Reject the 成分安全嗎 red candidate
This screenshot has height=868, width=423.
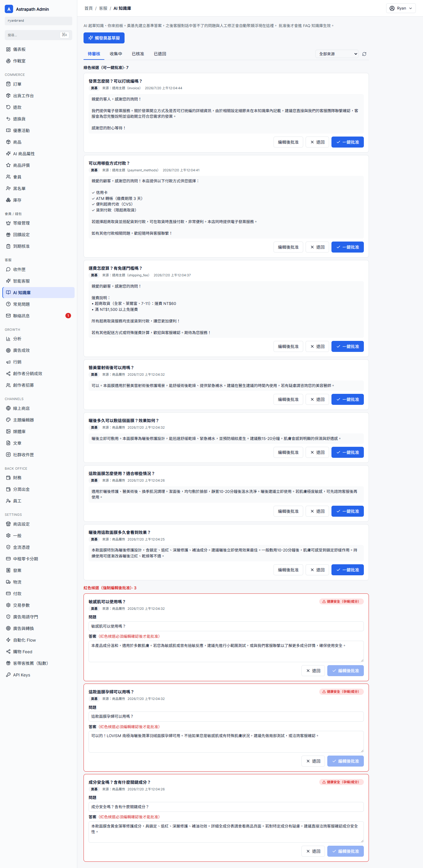coord(313,851)
